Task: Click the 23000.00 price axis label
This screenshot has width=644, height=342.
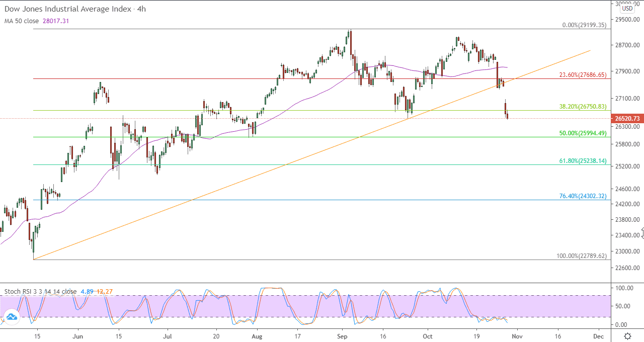Action: pos(627,251)
